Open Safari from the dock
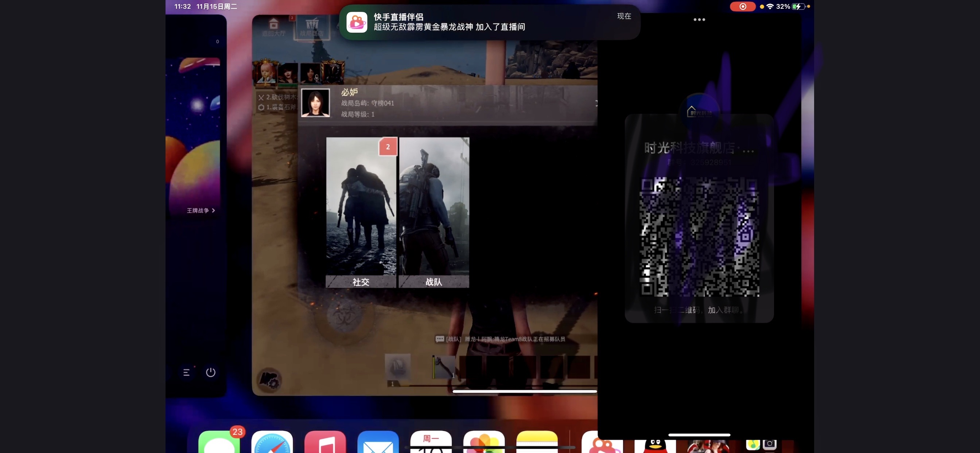Viewport: 980px width, 453px height. tap(272, 442)
